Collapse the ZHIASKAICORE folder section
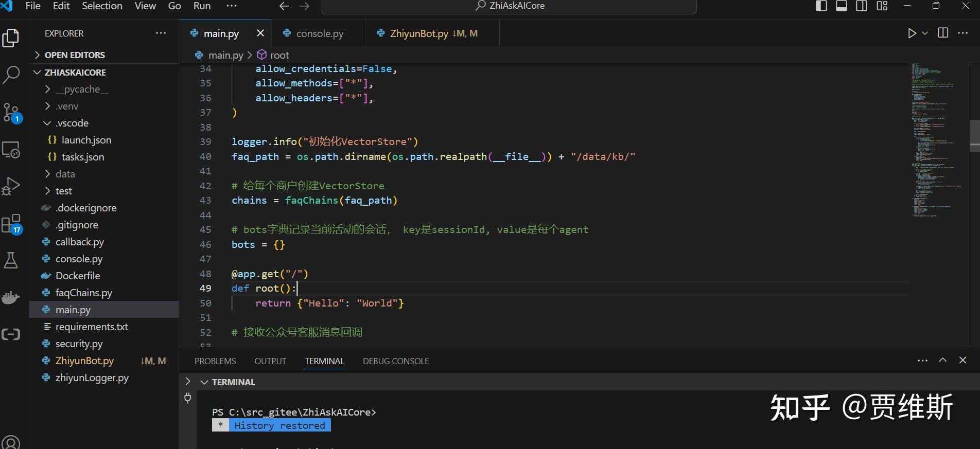Screen dimensions: 980x449 pos(104,73)
